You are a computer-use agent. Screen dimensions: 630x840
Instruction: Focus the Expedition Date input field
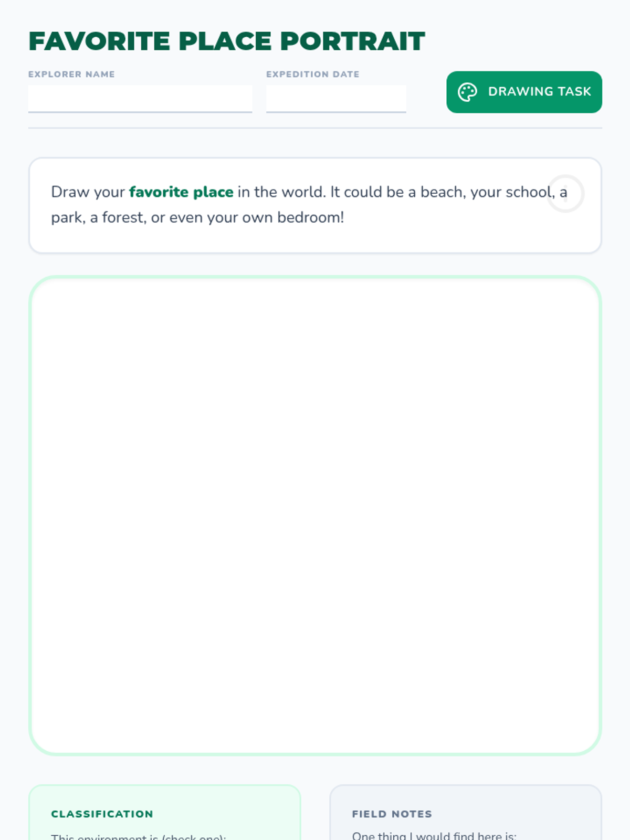[x=336, y=99]
